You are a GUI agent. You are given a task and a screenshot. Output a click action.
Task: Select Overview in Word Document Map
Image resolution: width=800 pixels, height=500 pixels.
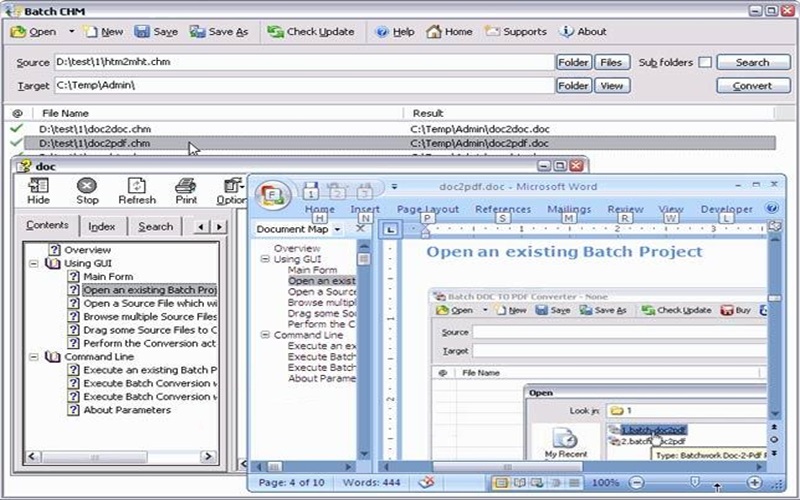point(297,248)
